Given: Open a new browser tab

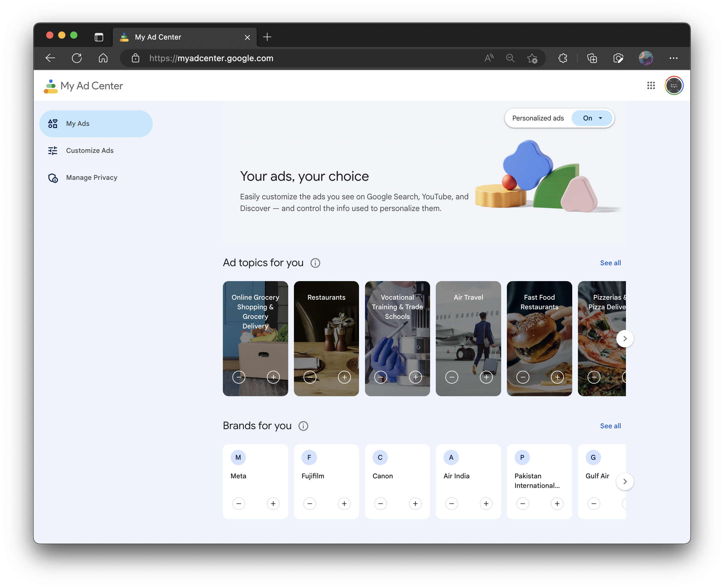Looking at the screenshot, I should pyautogui.click(x=267, y=37).
